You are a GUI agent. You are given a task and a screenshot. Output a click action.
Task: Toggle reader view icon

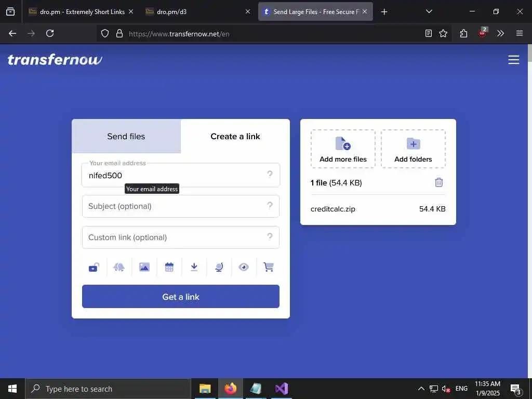point(429,33)
